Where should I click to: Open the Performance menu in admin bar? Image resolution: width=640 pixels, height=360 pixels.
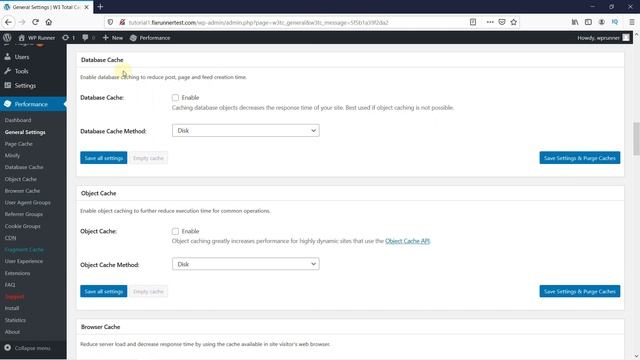point(150,38)
